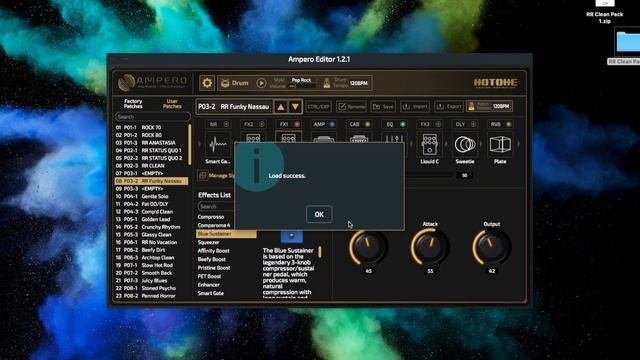This screenshot has height=360, width=640.
Task: Open settings with the gear icon
Action: (x=207, y=83)
